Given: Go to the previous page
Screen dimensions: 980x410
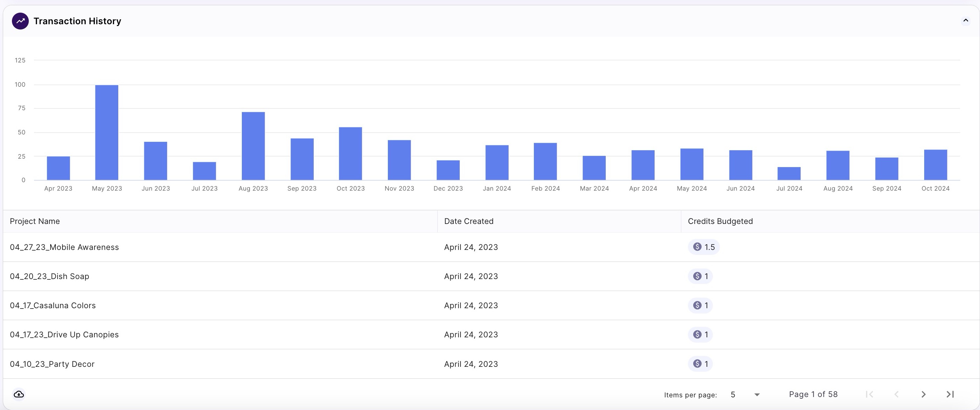Looking at the screenshot, I should click(x=897, y=394).
